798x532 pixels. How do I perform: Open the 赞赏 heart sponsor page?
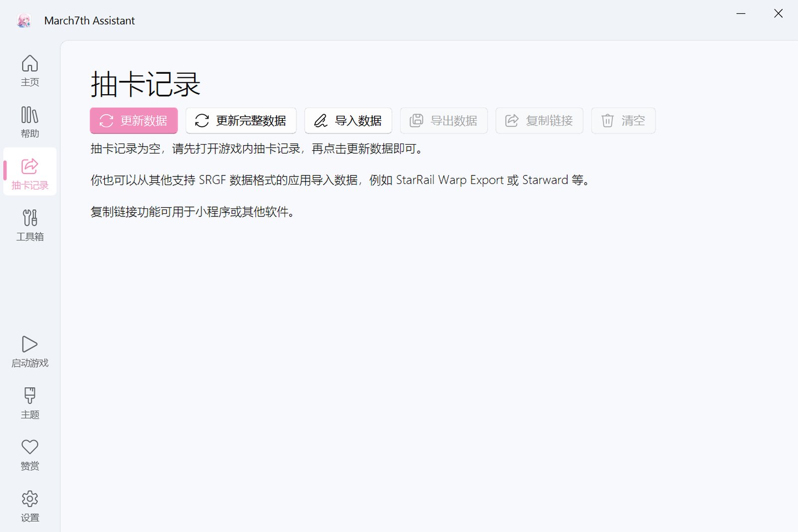click(x=30, y=454)
